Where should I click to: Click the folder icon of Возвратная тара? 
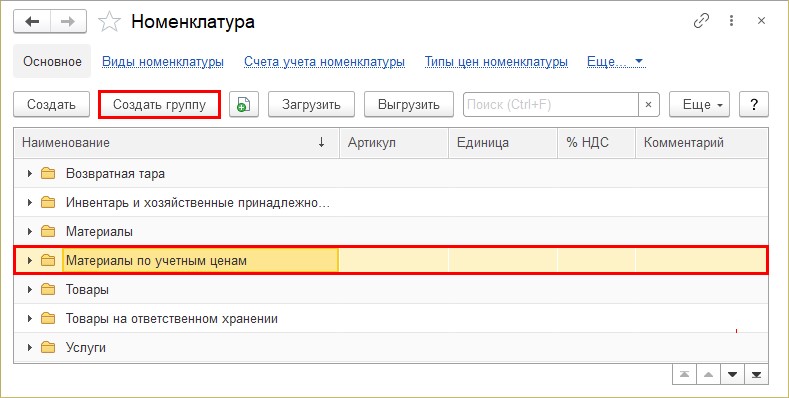[48, 174]
